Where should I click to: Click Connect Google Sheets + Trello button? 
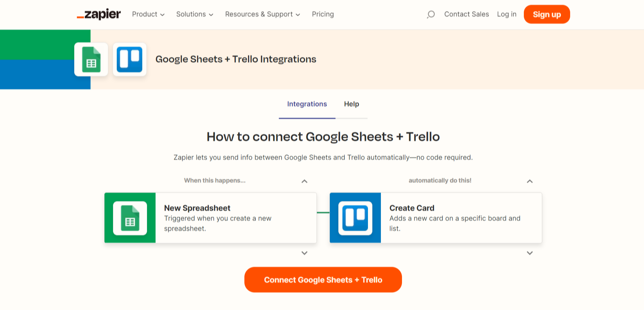point(323,279)
